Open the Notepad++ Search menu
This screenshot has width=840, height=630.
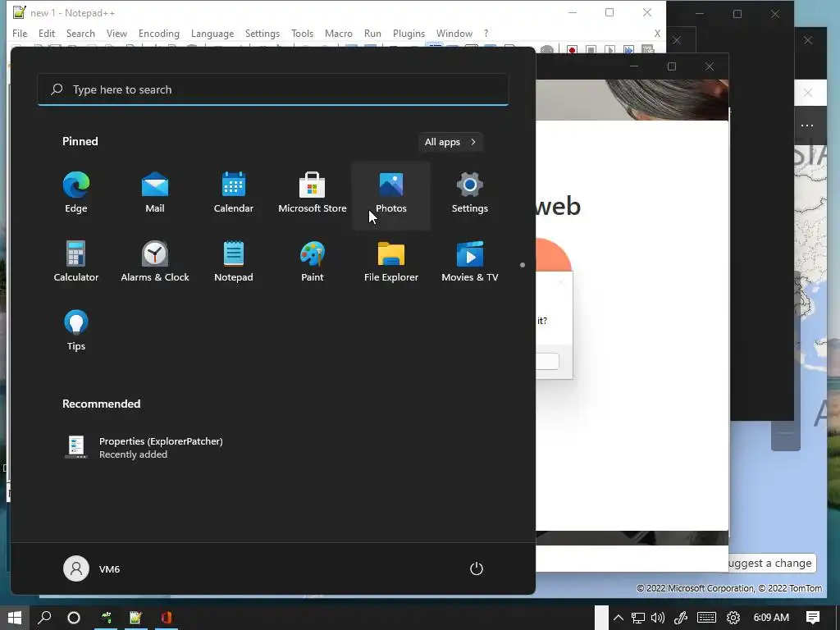coord(80,33)
